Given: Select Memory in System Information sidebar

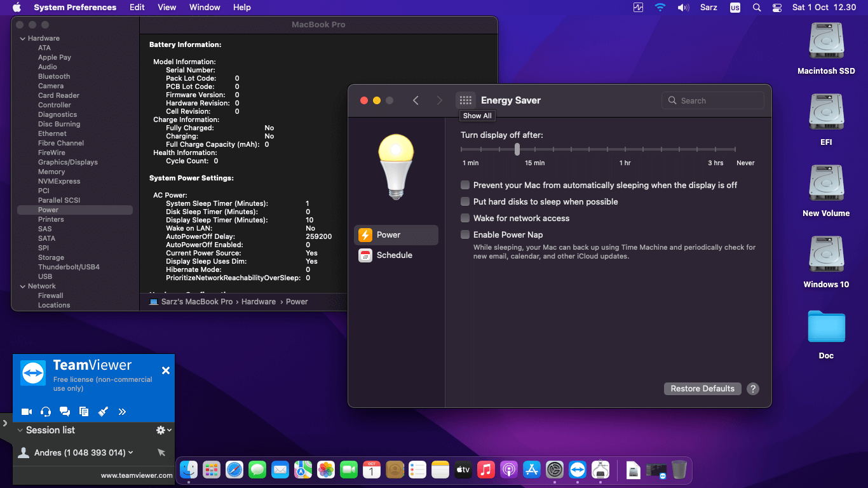Looking at the screenshot, I should tap(51, 172).
